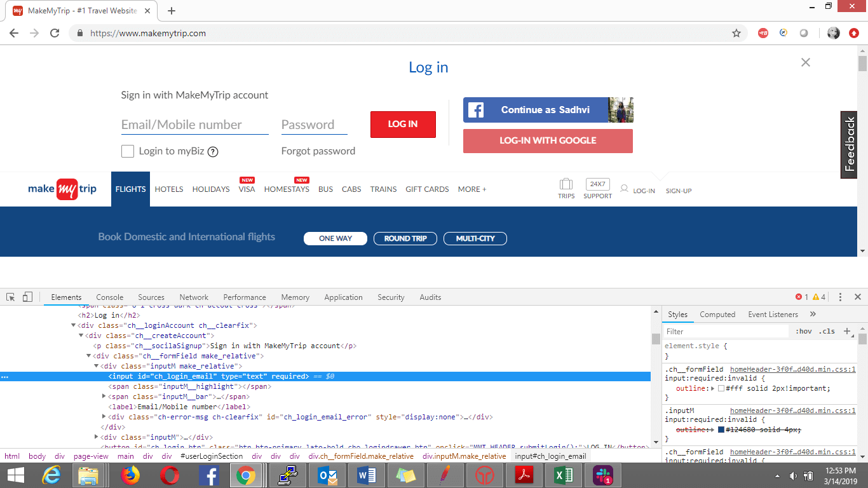Switch to the Console tab in DevTools
The width and height of the screenshot is (868, 488).
[110, 297]
